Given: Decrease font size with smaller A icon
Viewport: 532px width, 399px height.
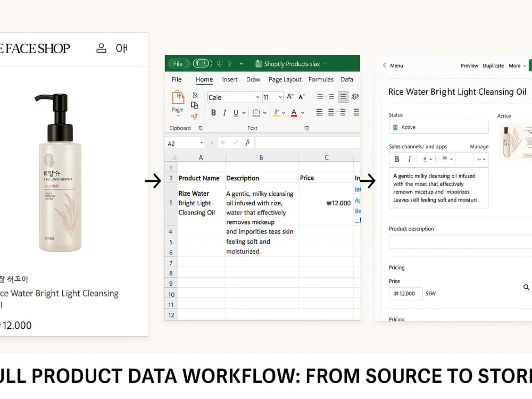Looking at the screenshot, I should [302, 97].
